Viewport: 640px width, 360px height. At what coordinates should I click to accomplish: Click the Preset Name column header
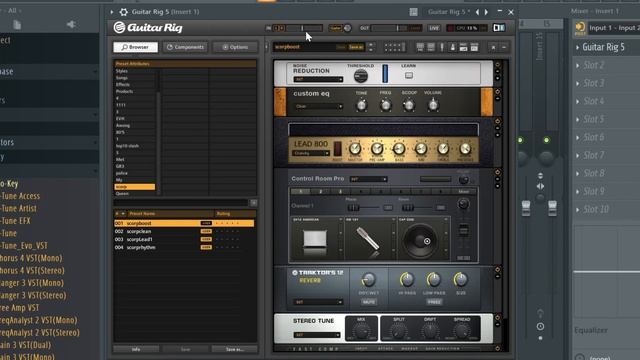[x=171, y=213]
